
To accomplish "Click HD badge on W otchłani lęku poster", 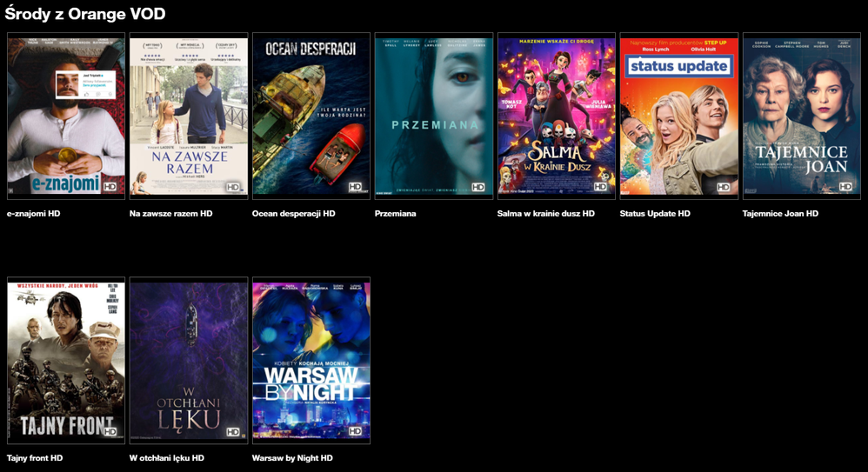I will (x=233, y=432).
